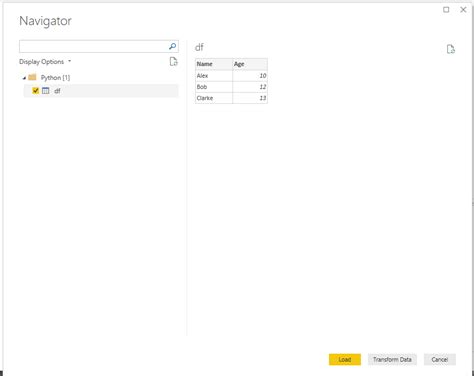Select the Clarke cell
Image resolution: width=474 pixels, height=376 pixels.
(x=214, y=98)
